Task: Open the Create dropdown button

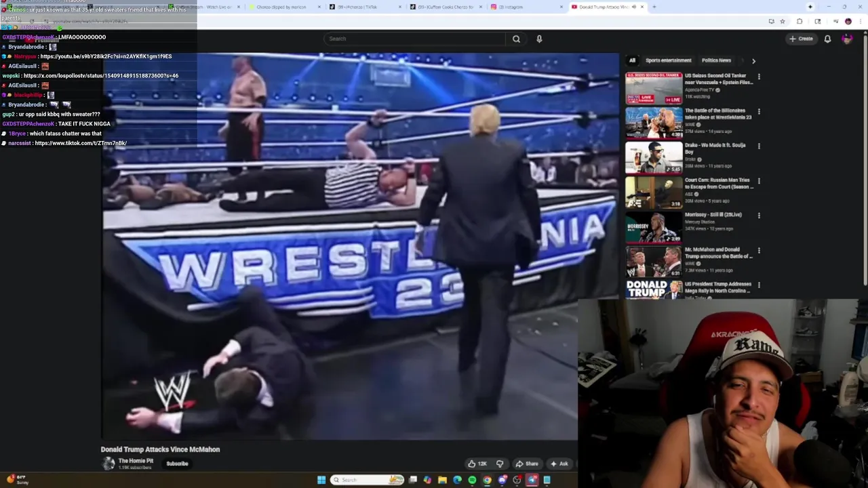Action: (x=801, y=39)
